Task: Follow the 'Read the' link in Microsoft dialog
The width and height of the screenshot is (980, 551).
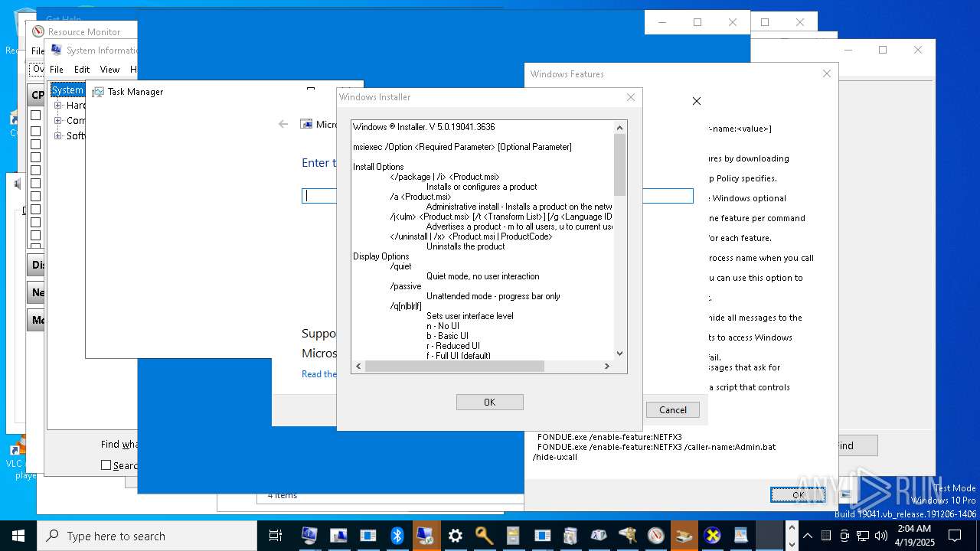Action: point(319,374)
